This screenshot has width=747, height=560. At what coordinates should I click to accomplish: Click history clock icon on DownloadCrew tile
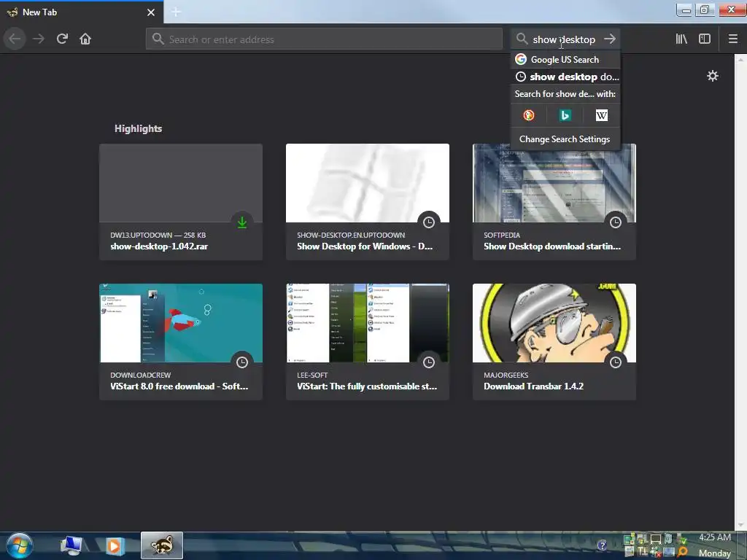coord(242,362)
